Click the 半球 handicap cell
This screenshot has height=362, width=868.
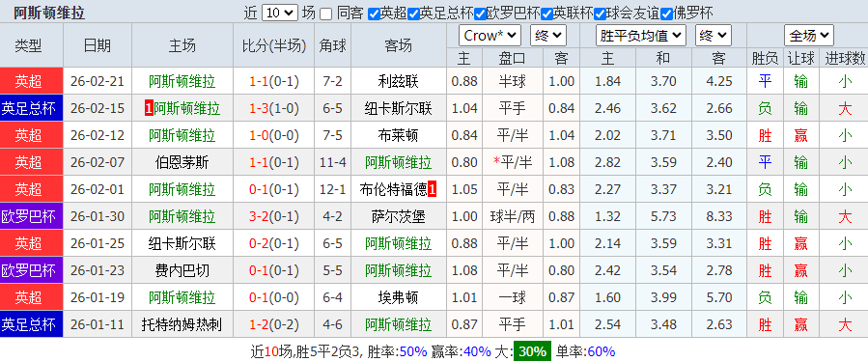(x=513, y=81)
